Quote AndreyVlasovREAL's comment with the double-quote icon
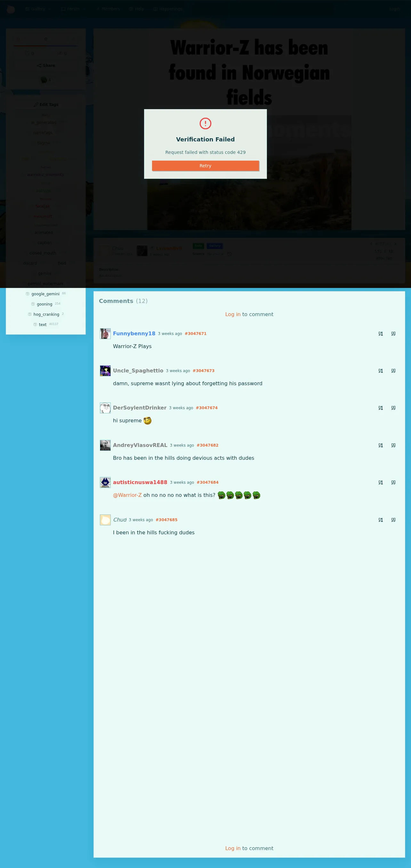This screenshot has width=411, height=868. pyautogui.click(x=393, y=445)
